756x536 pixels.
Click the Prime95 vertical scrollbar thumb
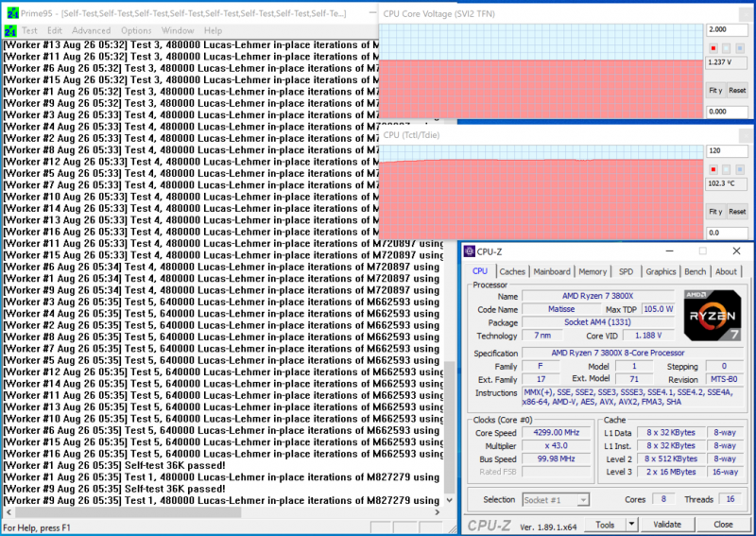click(450, 426)
